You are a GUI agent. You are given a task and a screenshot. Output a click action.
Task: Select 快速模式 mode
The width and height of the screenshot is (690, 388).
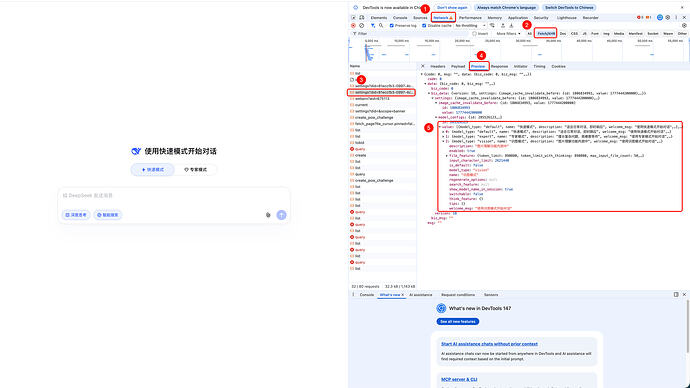pos(153,169)
